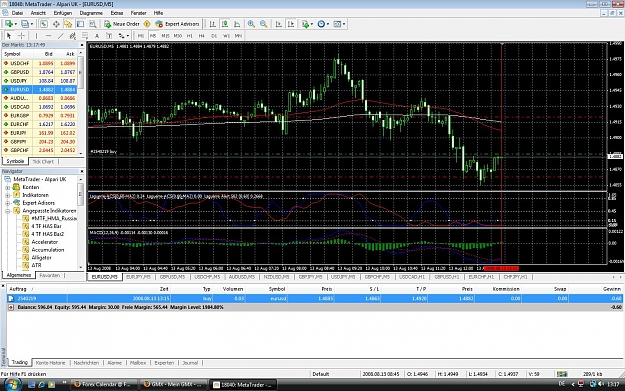Click the zoom out magnifier icon
625x391 pixels.
pyautogui.click(x=263, y=24)
